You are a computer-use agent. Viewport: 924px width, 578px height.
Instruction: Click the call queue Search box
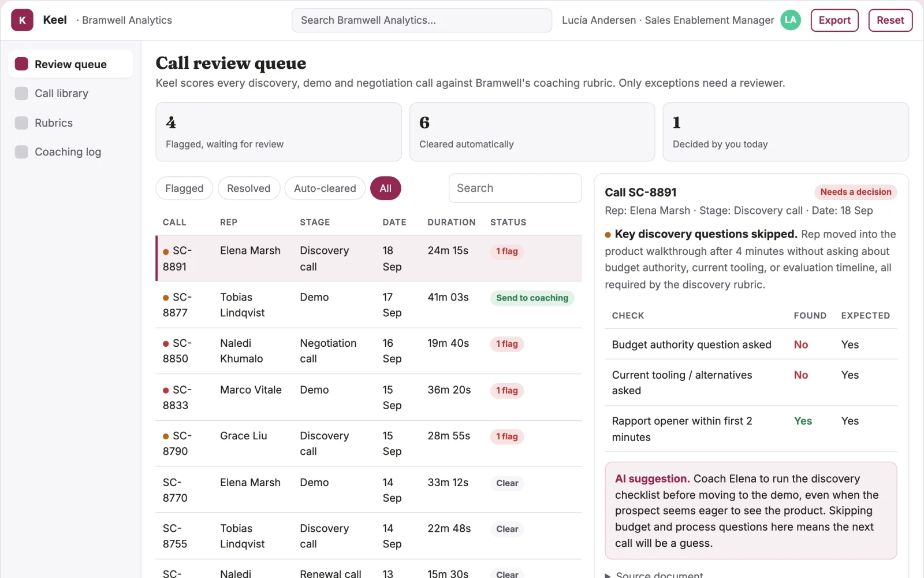515,188
